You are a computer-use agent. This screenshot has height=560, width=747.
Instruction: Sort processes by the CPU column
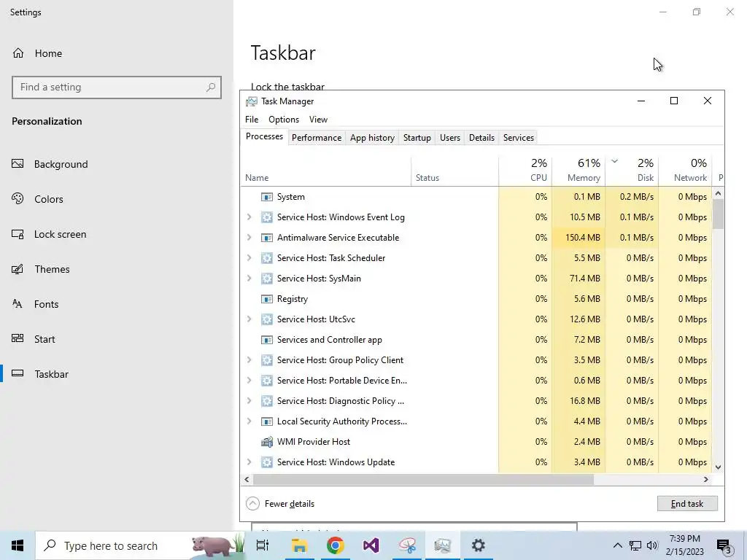525,171
